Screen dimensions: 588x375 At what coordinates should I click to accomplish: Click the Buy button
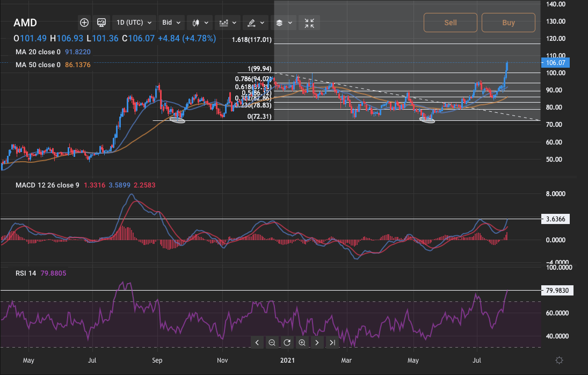point(508,23)
